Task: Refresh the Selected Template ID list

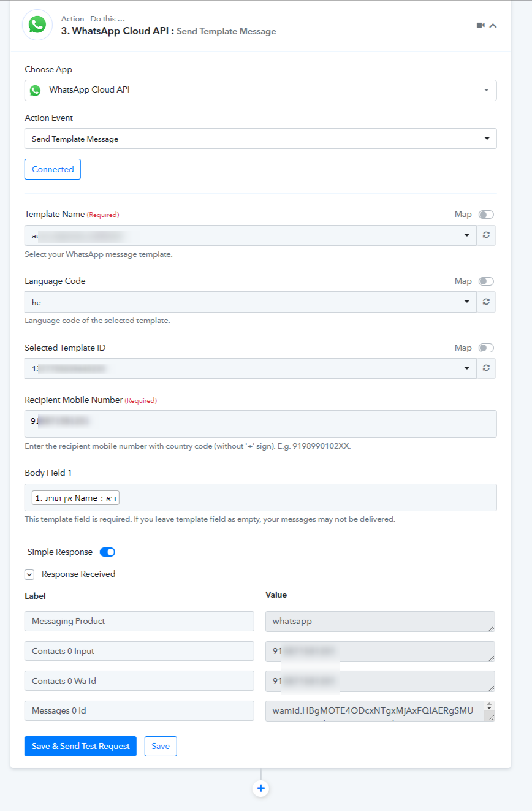Action: pyautogui.click(x=486, y=368)
